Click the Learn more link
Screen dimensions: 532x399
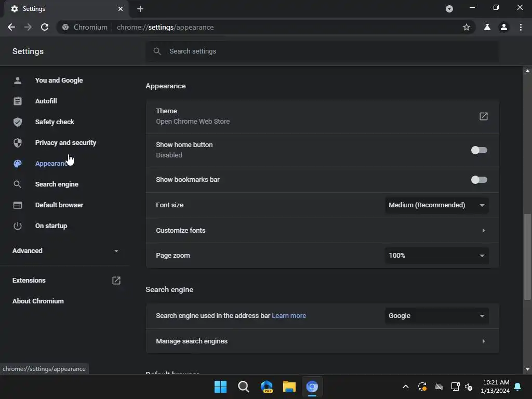289,316
